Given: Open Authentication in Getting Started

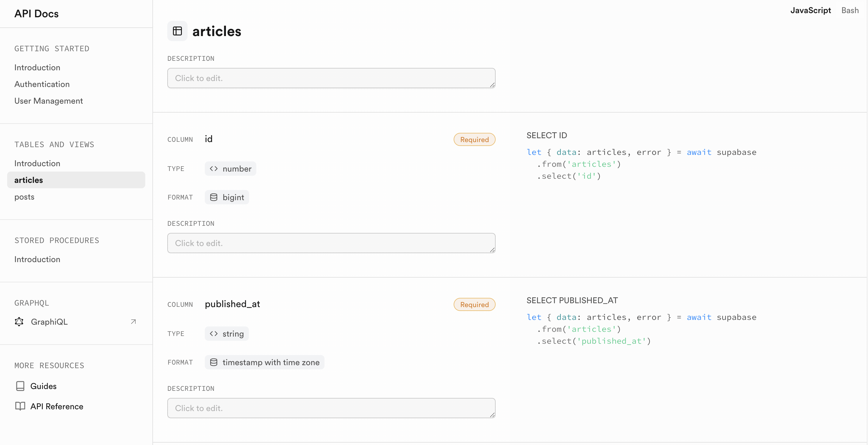Looking at the screenshot, I should point(42,84).
